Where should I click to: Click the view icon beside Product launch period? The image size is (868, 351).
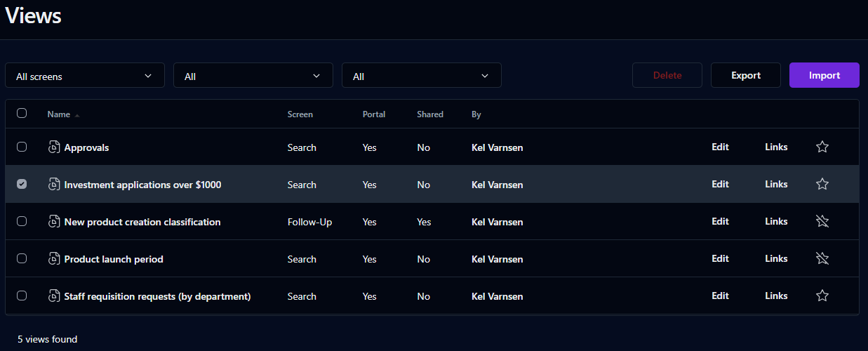(54, 259)
